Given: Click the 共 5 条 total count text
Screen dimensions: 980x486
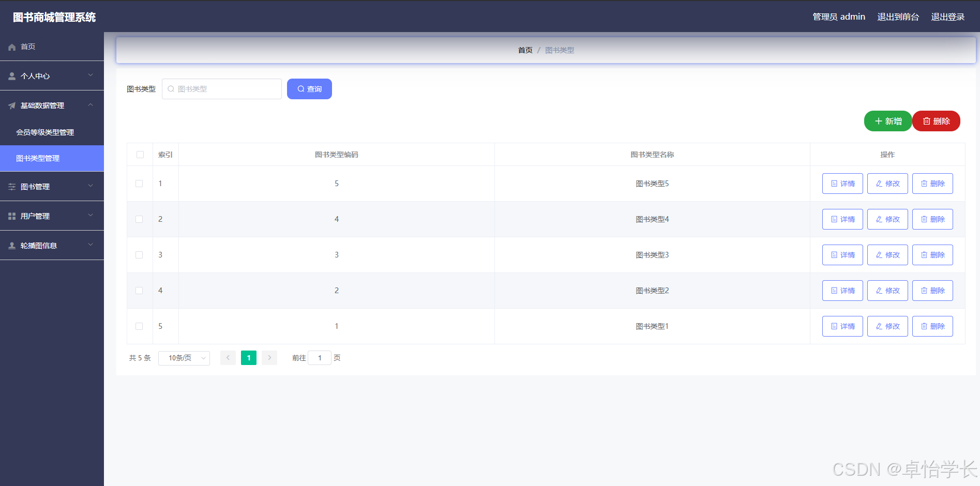Looking at the screenshot, I should tap(140, 358).
